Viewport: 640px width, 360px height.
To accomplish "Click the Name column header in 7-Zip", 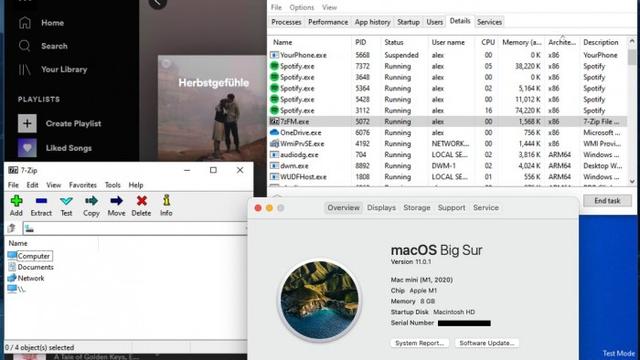I will pos(52,243).
